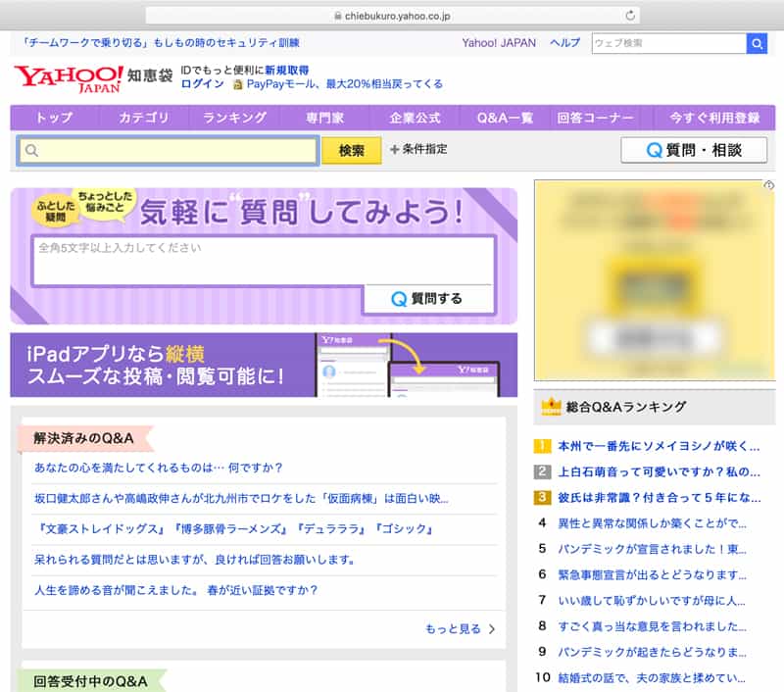Open the 今すぐ利用登録 tab
This screenshot has width=784, height=692.
pos(714,118)
